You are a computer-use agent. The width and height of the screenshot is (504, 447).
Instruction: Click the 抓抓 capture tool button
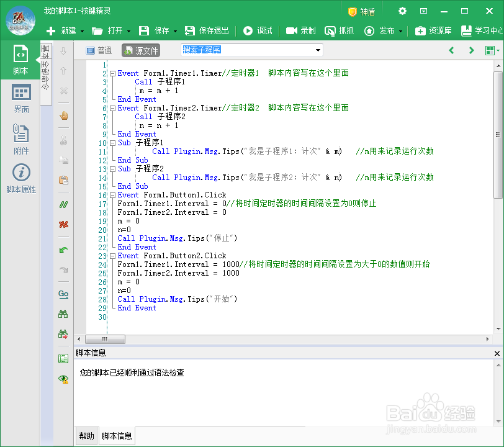coord(339,30)
